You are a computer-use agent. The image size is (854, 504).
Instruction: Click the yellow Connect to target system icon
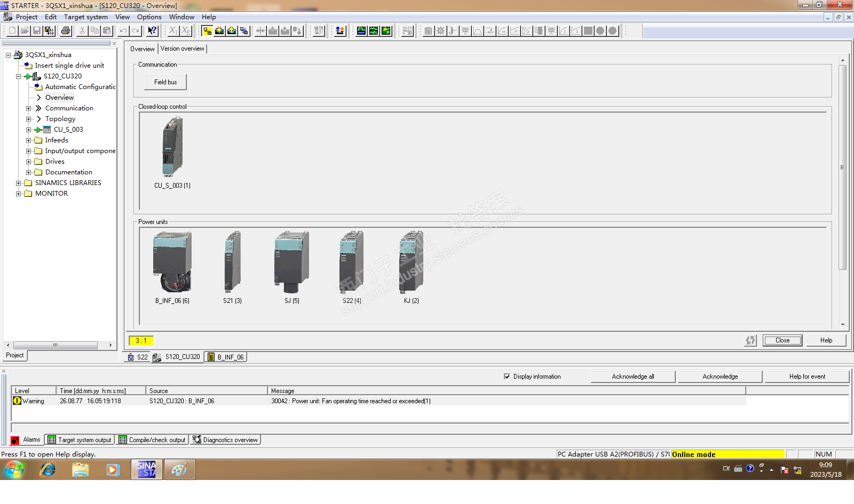(x=207, y=31)
